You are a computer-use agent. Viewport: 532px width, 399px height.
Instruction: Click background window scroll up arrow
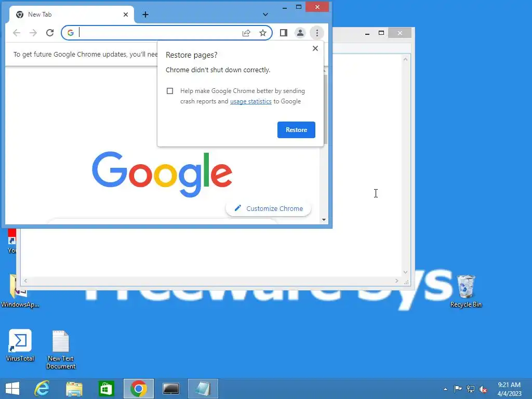coord(405,59)
